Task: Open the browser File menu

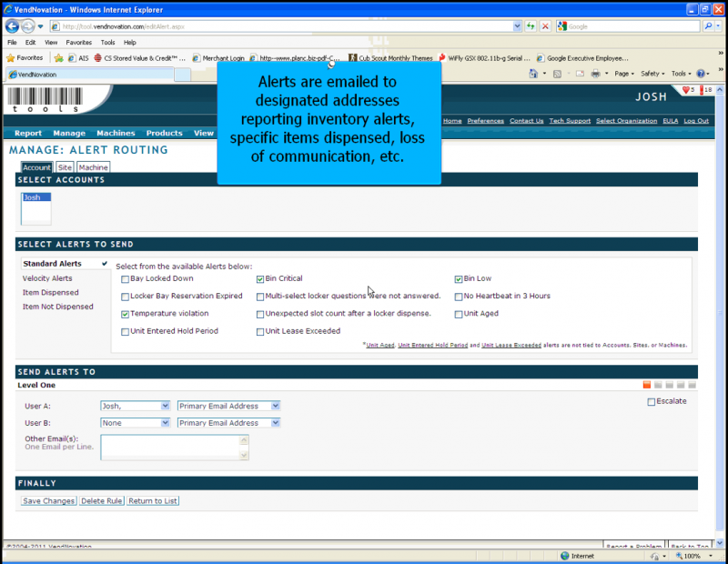Action: tap(12, 42)
